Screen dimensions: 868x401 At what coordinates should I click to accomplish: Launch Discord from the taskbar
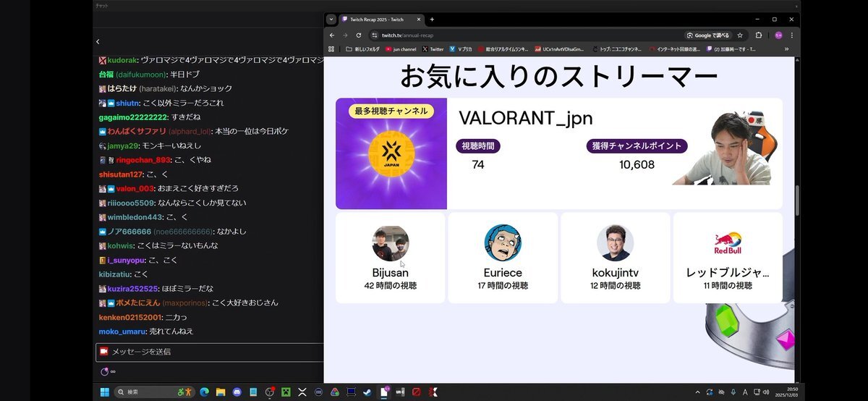click(x=237, y=392)
